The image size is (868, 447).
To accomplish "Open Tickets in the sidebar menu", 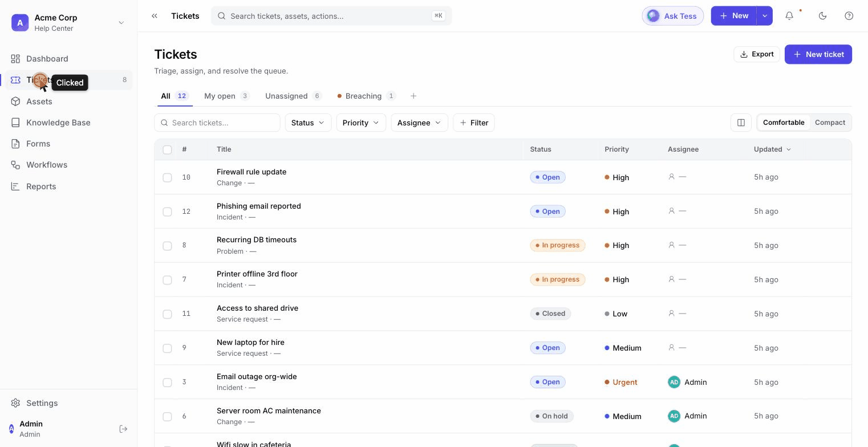I will (x=68, y=80).
